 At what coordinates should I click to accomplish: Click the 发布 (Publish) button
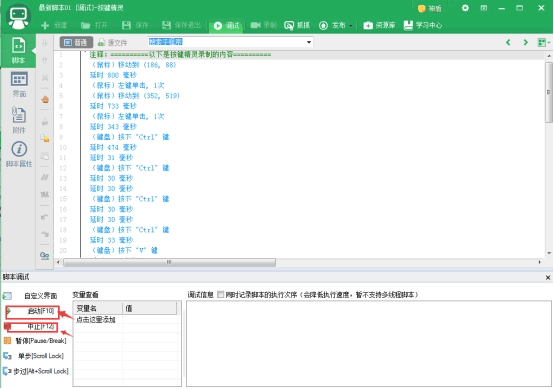(x=332, y=25)
